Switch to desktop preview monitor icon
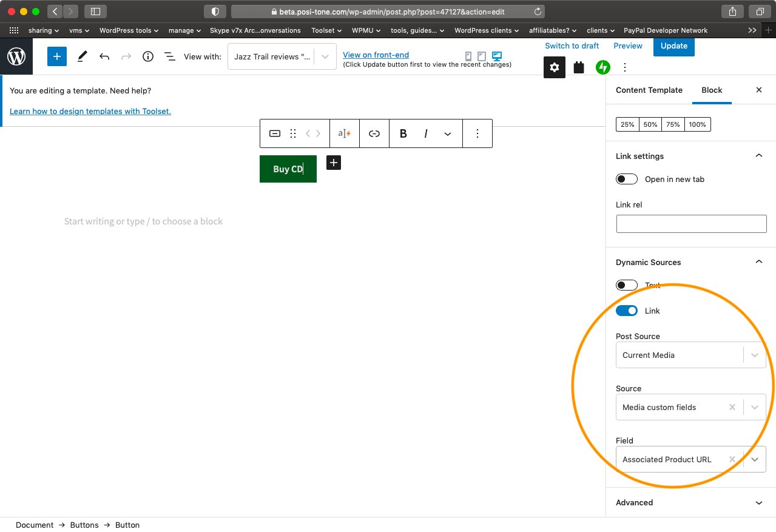This screenshot has width=776, height=532. [x=497, y=56]
